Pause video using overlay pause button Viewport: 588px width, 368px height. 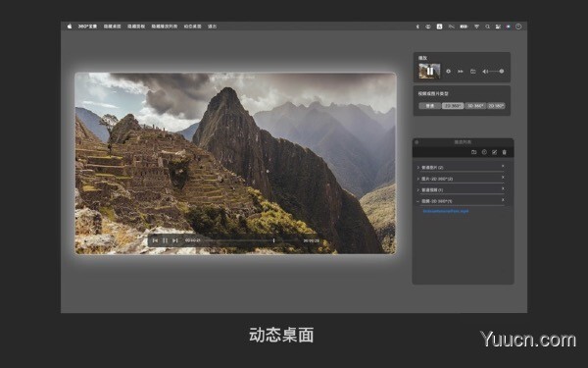point(165,240)
